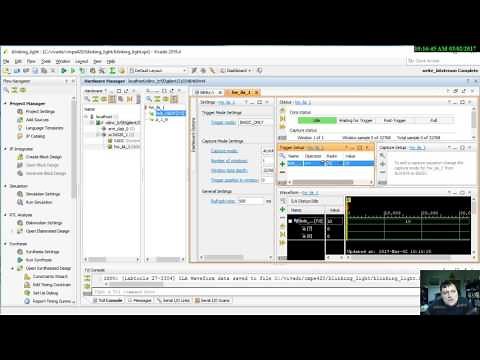This screenshot has width=480, height=360.
Task: Collapse all in the Flow Navigator toolbar
Action: pos(15,90)
